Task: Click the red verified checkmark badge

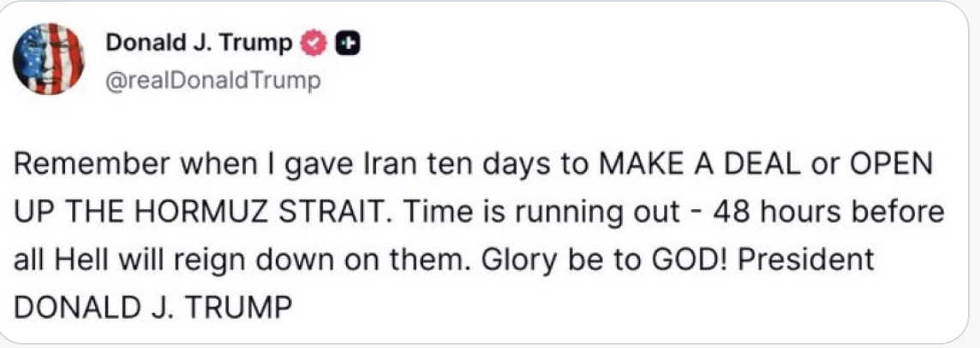Action: point(314,42)
